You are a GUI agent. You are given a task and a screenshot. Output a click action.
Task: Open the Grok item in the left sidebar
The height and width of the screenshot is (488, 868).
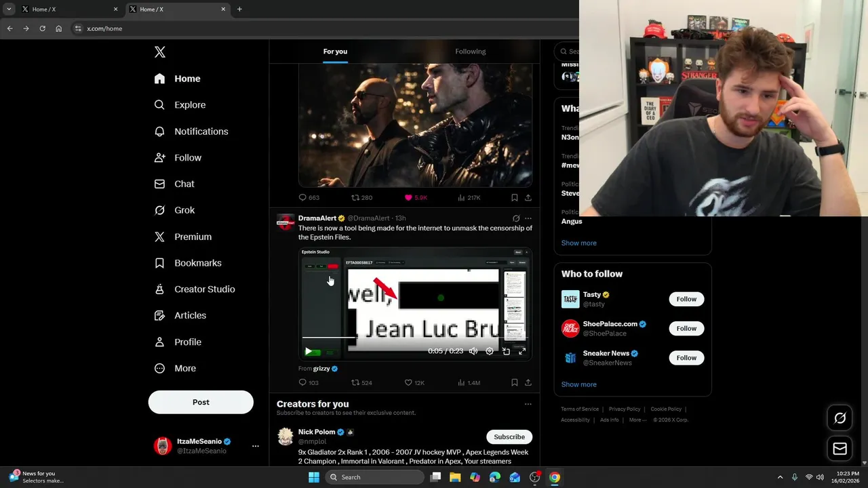tap(175, 210)
